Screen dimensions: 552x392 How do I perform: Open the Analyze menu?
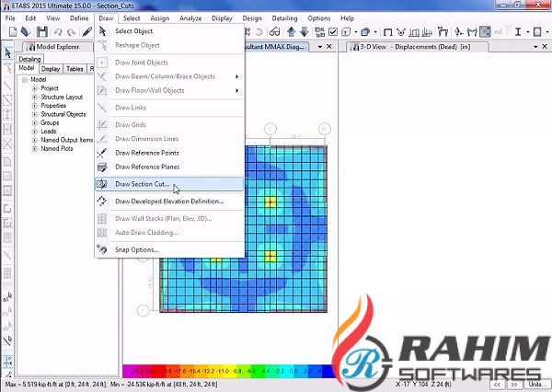click(190, 18)
